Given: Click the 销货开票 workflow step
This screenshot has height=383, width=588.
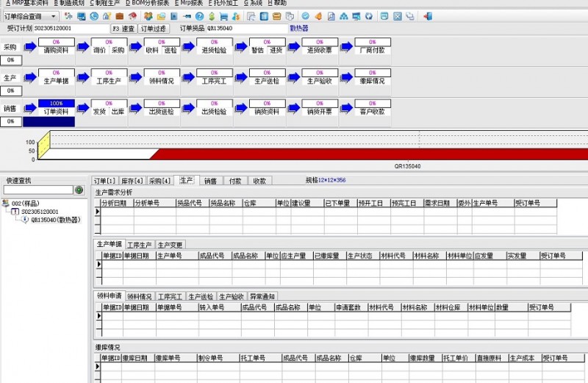Looking at the screenshot, I should pyautogui.click(x=320, y=112).
